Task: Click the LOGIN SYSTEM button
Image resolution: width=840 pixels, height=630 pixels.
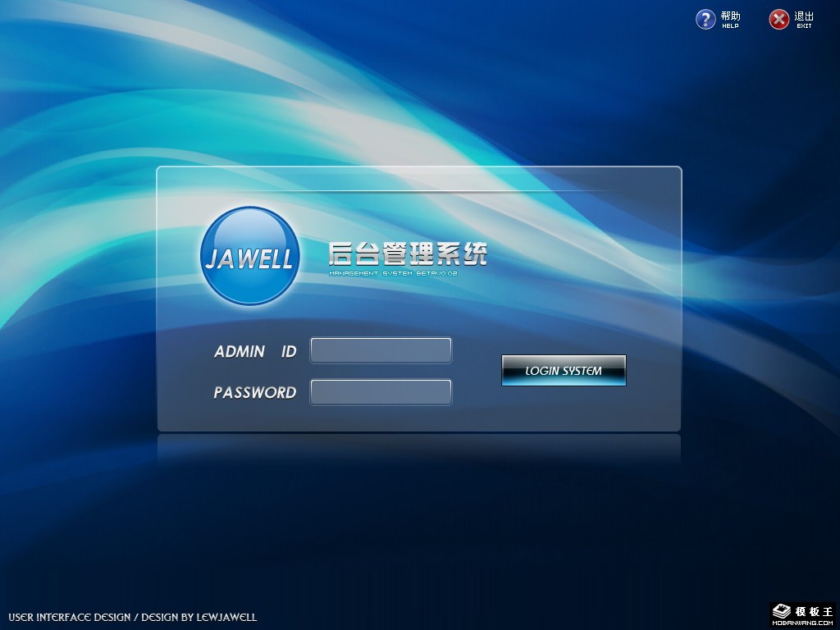Action: (x=564, y=370)
